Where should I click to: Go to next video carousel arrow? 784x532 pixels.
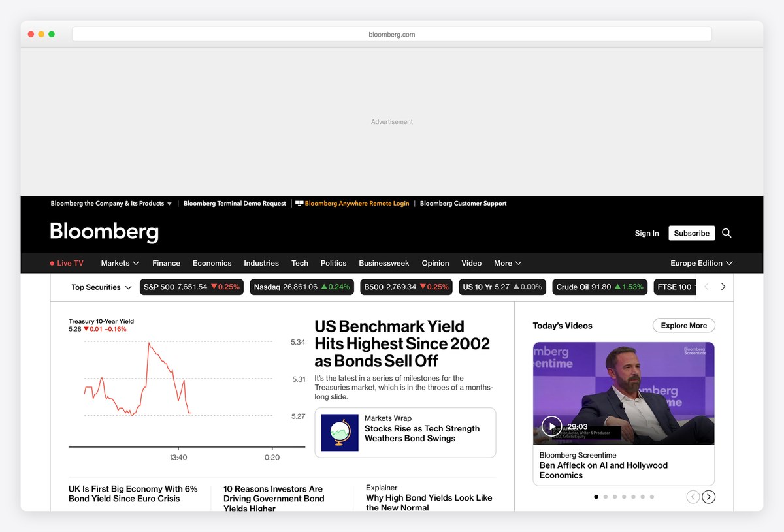709,497
